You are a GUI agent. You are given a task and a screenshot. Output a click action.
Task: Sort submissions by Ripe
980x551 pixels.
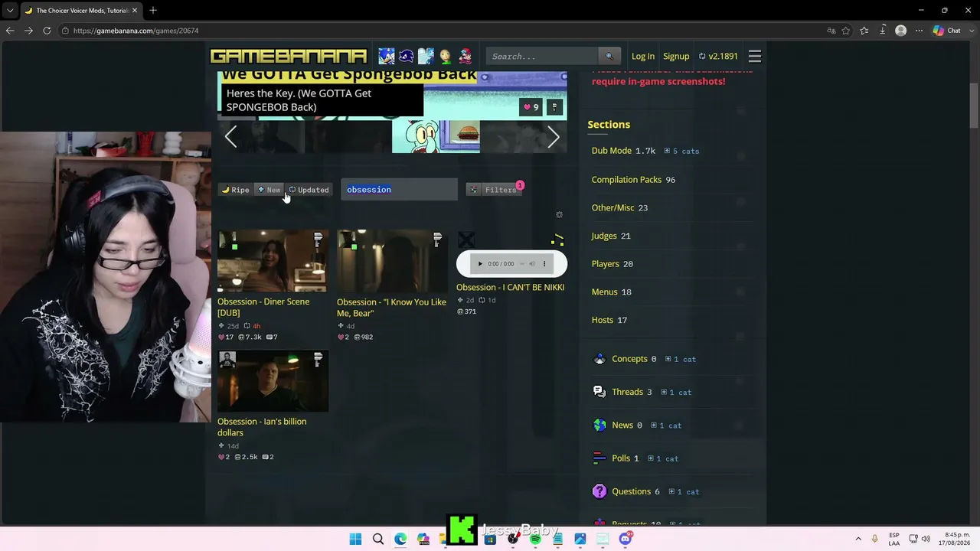tap(236, 190)
